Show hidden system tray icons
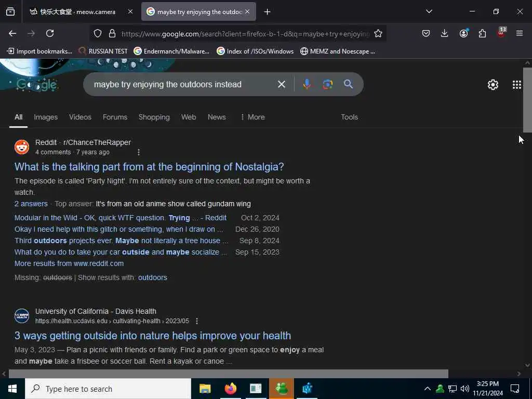Screen dimensions: 532x399 tap(428, 389)
